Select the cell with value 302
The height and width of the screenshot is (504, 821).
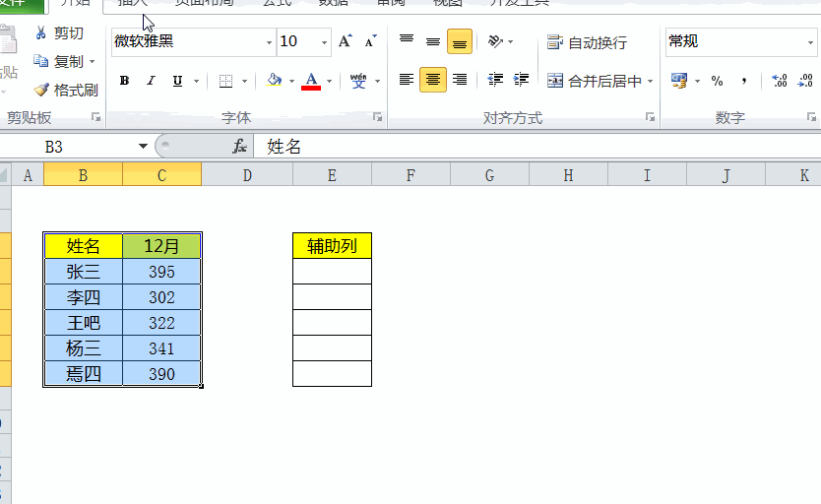[161, 297]
